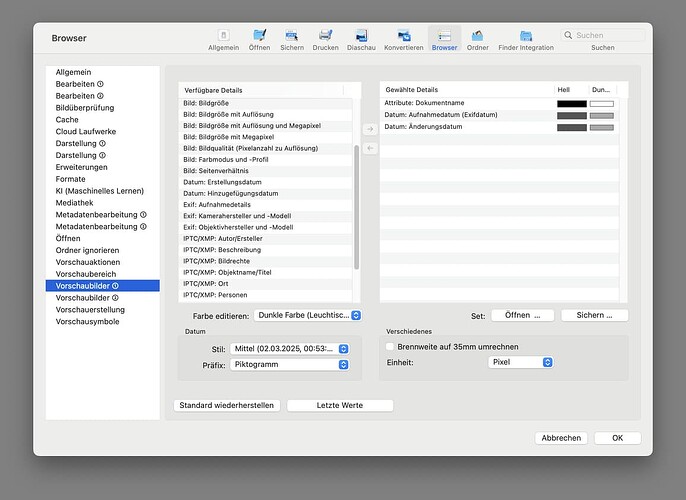Select 'Bild: Bildgröße mit Auflösung und Megapixel'
This screenshot has height=500, width=686.
click(x=265, y=126)
